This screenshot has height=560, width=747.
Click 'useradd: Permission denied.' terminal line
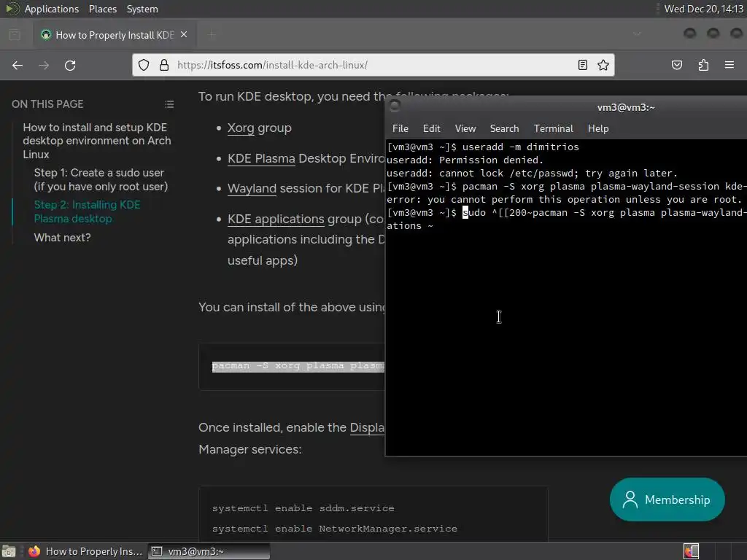(x=465, y=160)
